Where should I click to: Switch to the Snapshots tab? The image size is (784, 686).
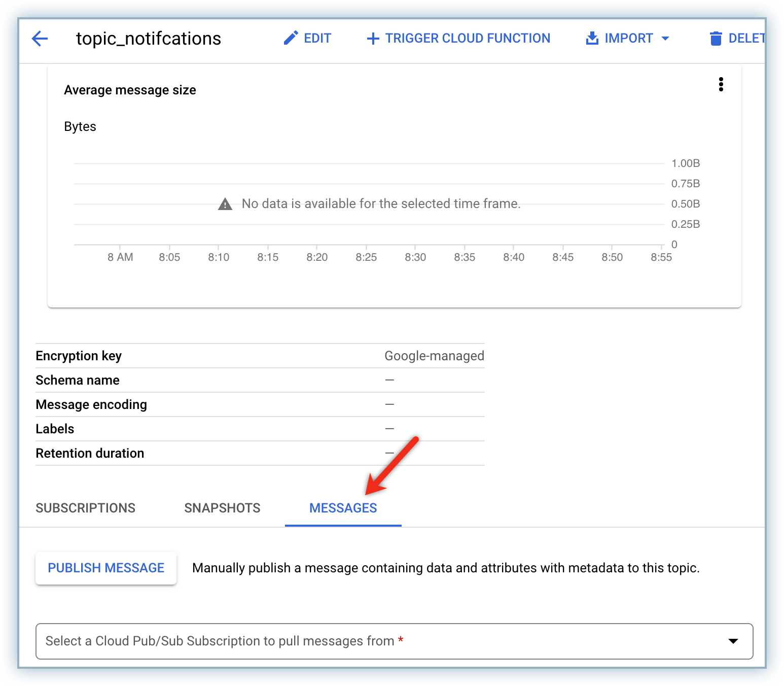tap(222, 508)
